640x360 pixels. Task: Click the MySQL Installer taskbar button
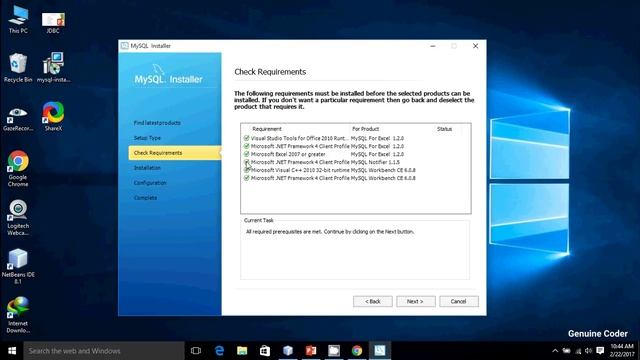[380, 351]
